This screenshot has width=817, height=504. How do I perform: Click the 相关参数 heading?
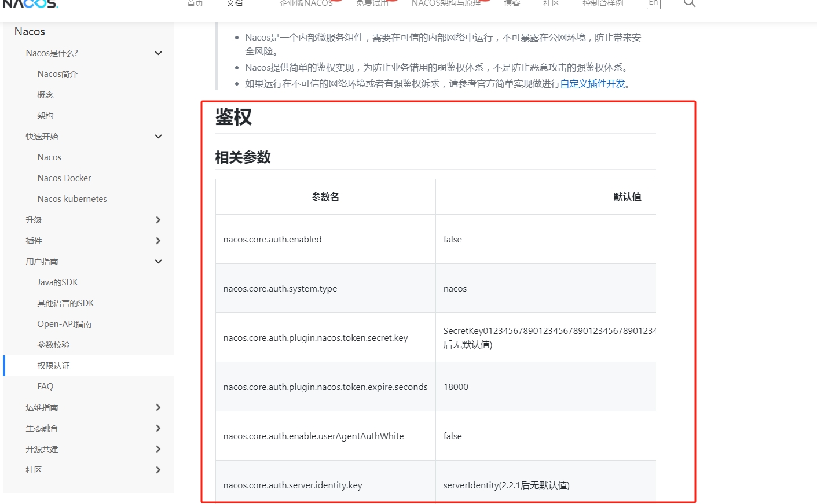243,157
